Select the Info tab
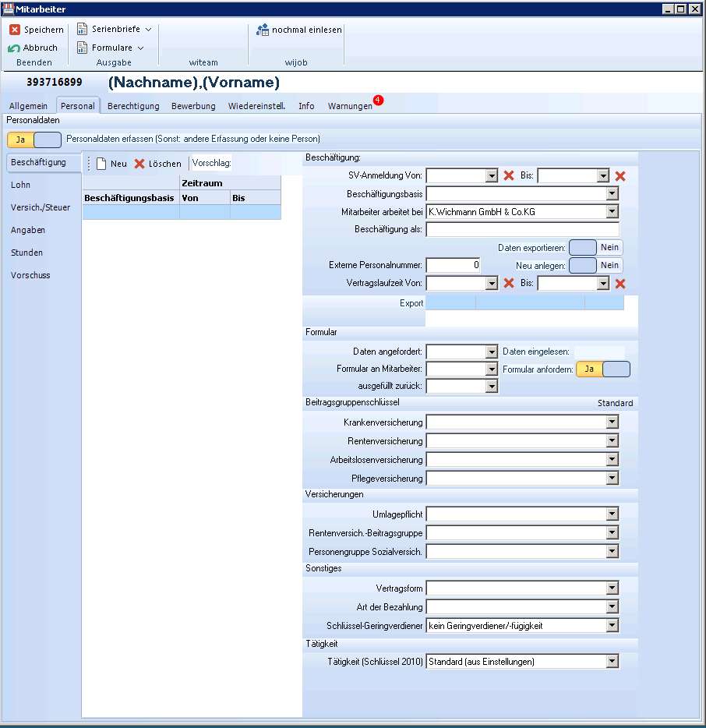This screenshot has height=728, width=706. [x=306, y=106]
